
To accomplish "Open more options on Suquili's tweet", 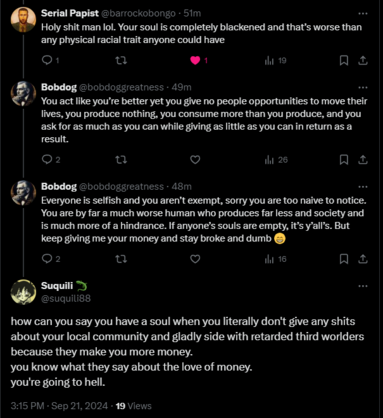I will click(x=363, y=286).
